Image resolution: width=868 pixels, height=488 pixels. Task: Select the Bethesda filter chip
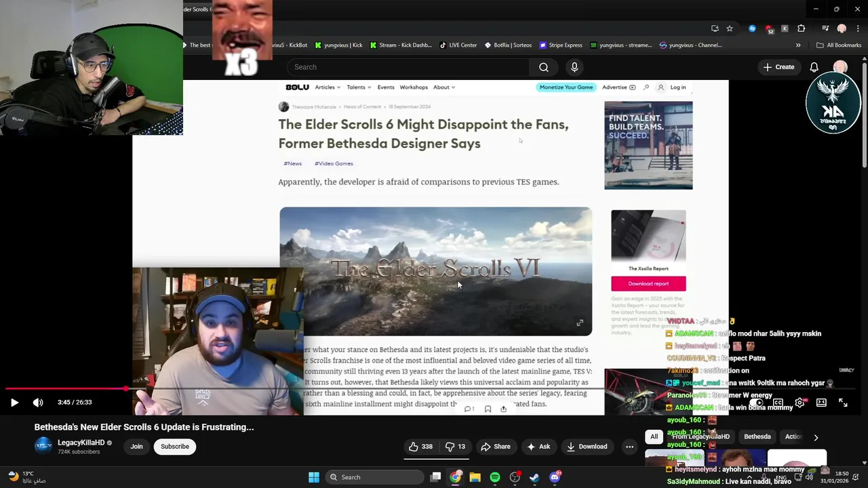coord(757,437)
